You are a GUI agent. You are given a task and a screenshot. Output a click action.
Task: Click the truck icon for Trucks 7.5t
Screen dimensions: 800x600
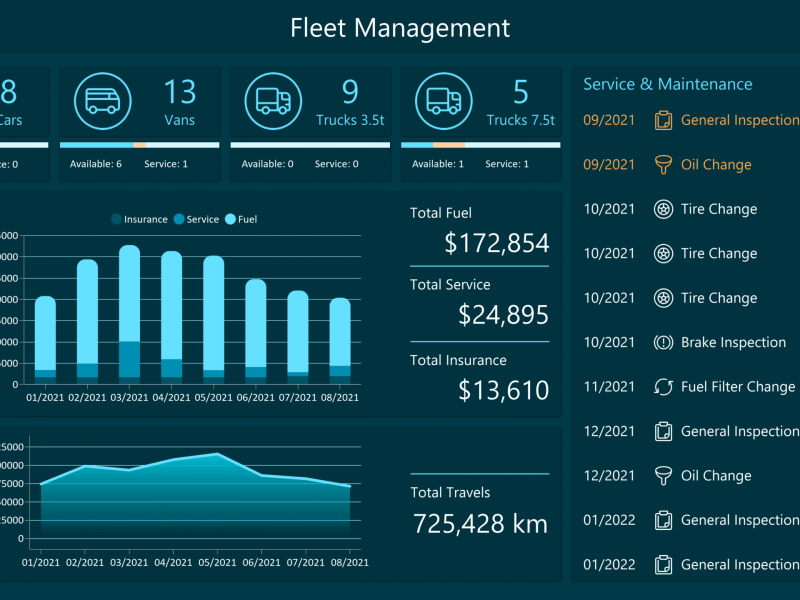tap(444, 101)
